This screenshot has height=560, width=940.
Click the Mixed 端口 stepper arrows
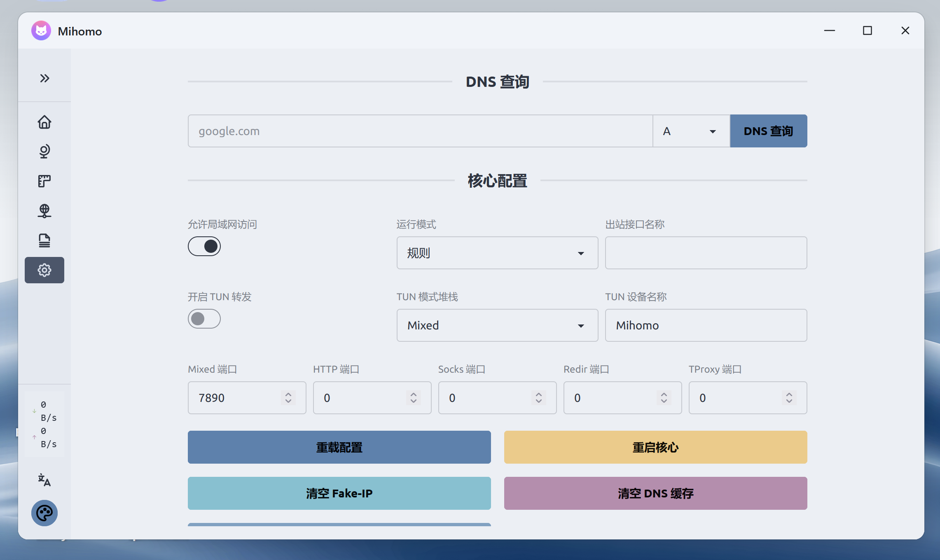coord(288,398)
